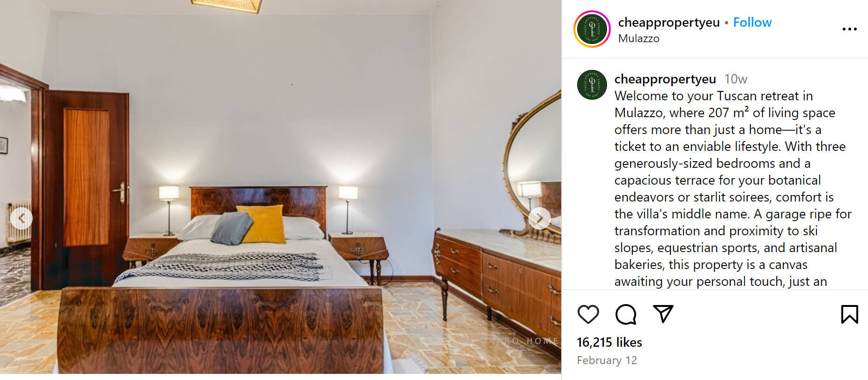Open the three-dot more options menu
Screen dimensions: 868x380
pos(849,29)
